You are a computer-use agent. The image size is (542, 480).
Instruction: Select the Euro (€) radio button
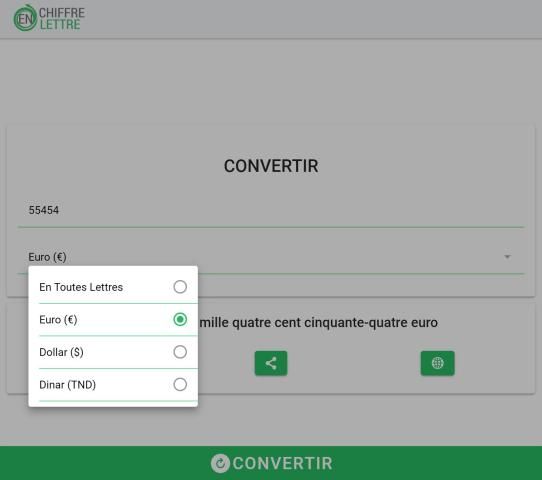point(180,319)
